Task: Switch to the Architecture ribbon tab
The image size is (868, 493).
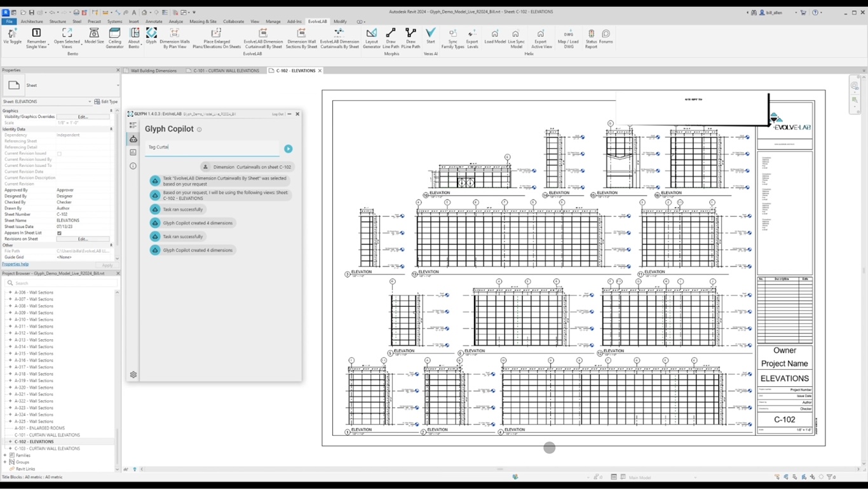Action: coord(32,22)
